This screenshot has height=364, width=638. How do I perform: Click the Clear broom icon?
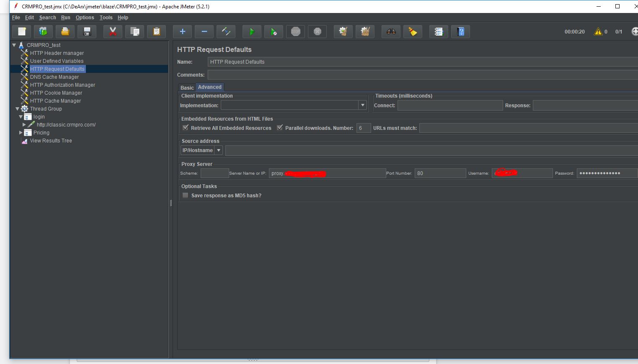(x=343, y=31)
